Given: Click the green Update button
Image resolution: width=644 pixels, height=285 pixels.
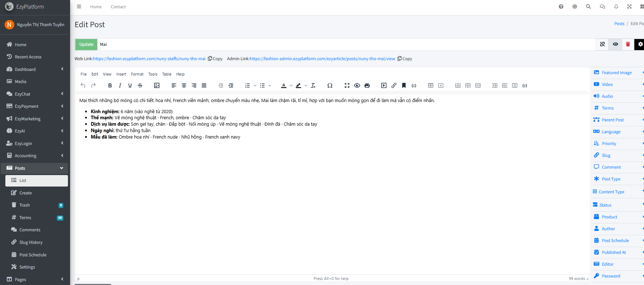Looking at the screenshot, I should pos(86,44).
